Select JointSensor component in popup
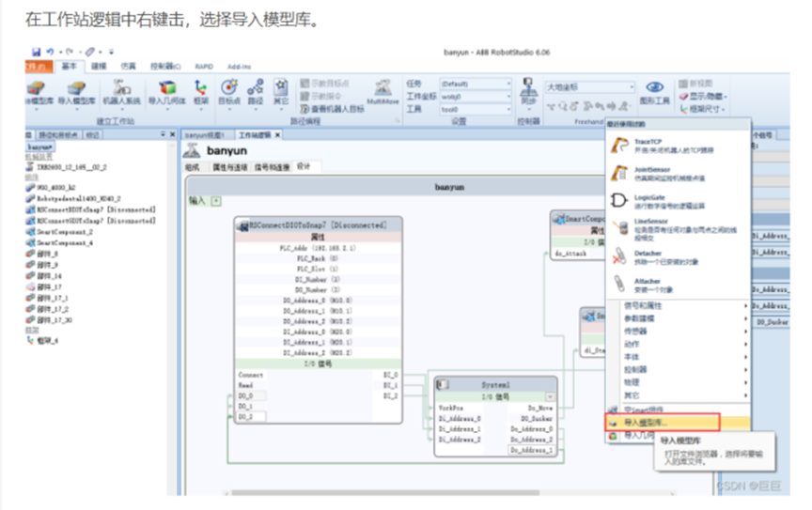Screen dimensions: 812x510 pos(679,174)
